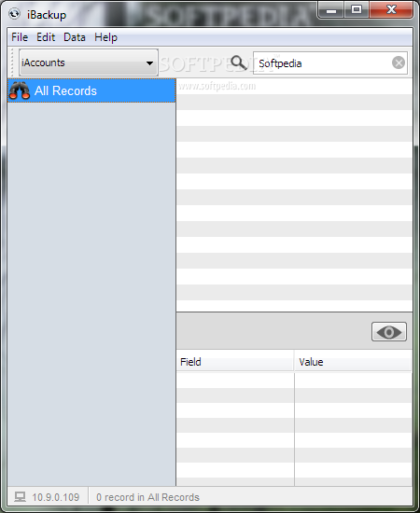The image size is (420, 513).
Task: Maximize the iBackup window
Action: (x=357, y=10)
